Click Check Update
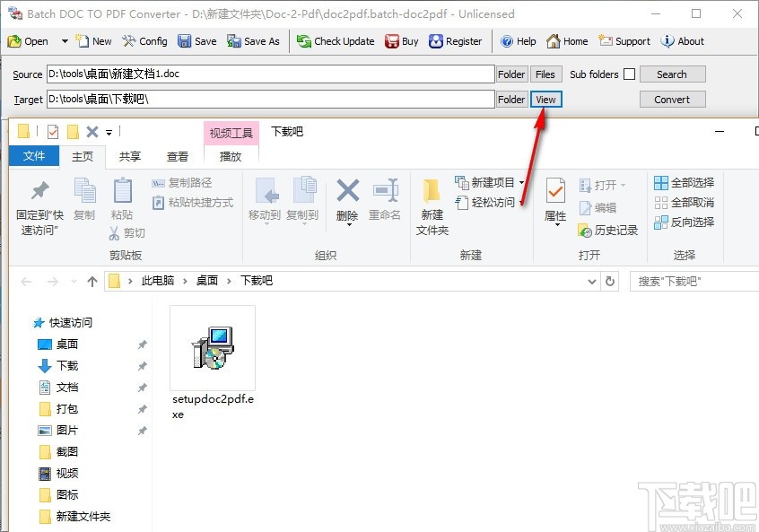 tap(336, 41)
